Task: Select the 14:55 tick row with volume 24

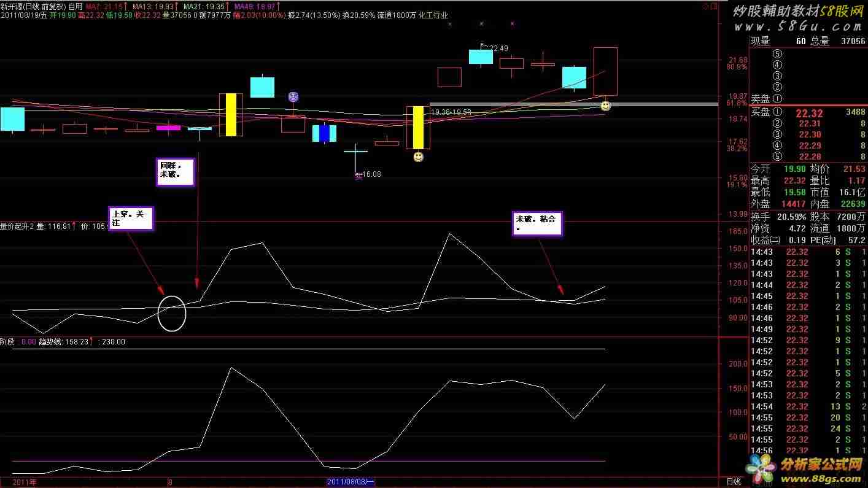Action: (808, 428)
